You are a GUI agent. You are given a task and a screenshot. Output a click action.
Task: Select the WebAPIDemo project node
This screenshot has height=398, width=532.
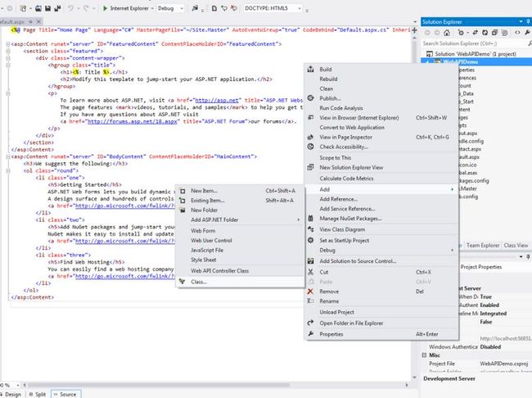click(x=460, y=61)
